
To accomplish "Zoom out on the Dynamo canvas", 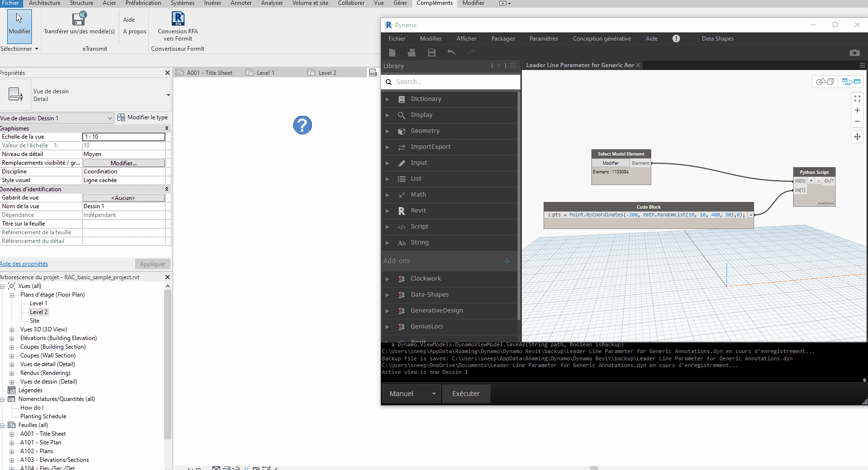I will click(857, 122).
